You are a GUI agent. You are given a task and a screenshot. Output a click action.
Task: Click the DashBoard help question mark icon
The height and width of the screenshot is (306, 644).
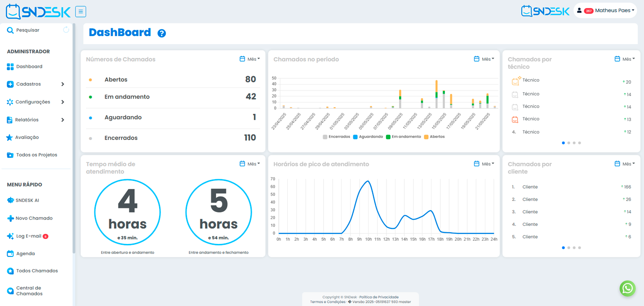point(161,33)
